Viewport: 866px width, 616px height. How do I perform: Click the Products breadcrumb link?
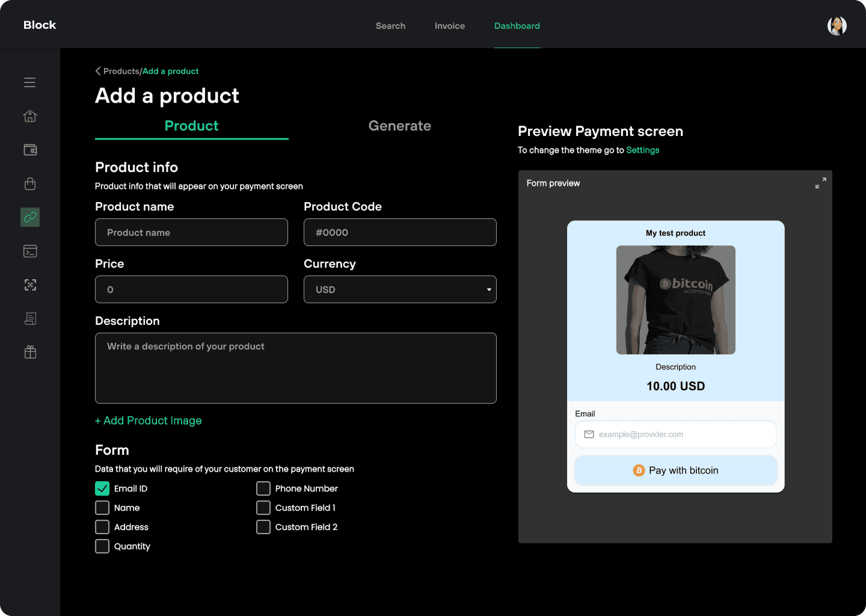(x=121, y=71)
